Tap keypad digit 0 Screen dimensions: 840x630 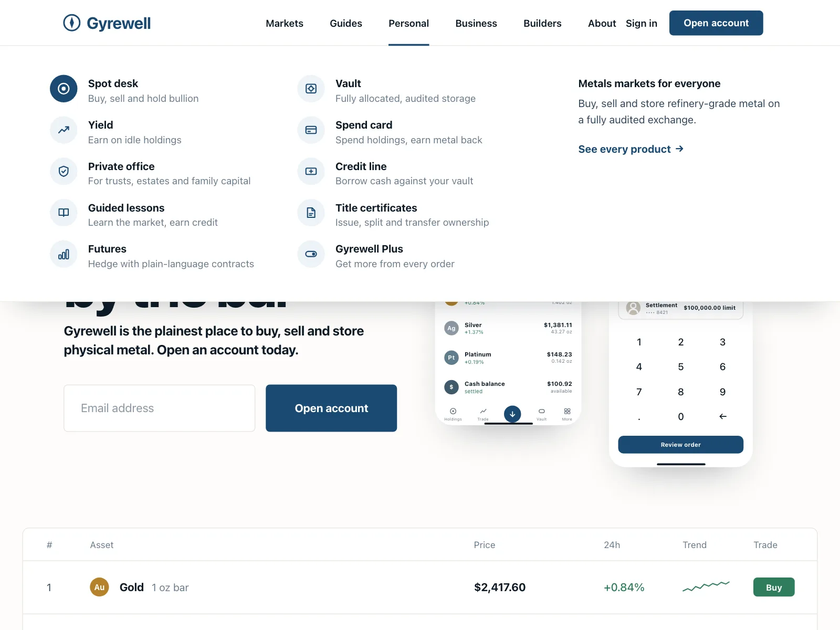coord(681,416)
